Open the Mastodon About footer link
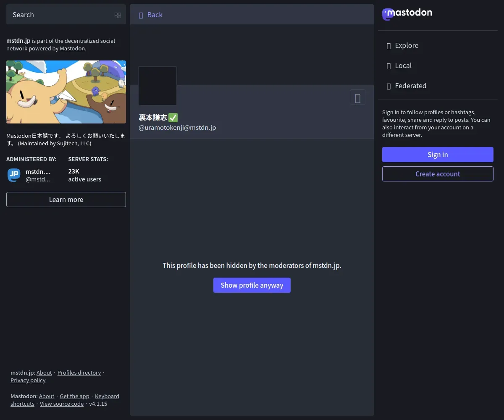504x420 pixels. pos(47,396)
